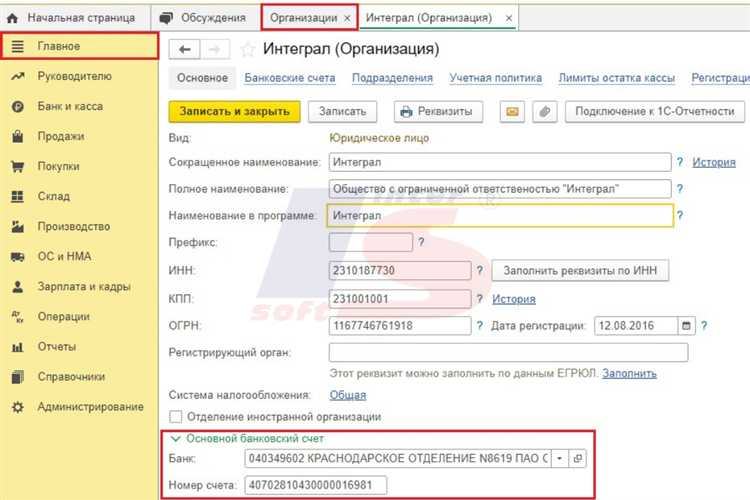The width and height of the screenshot is (750, 500).
Task: Click the Полное наименование input field
Action: pyautogui.click(x=500, y=189)
